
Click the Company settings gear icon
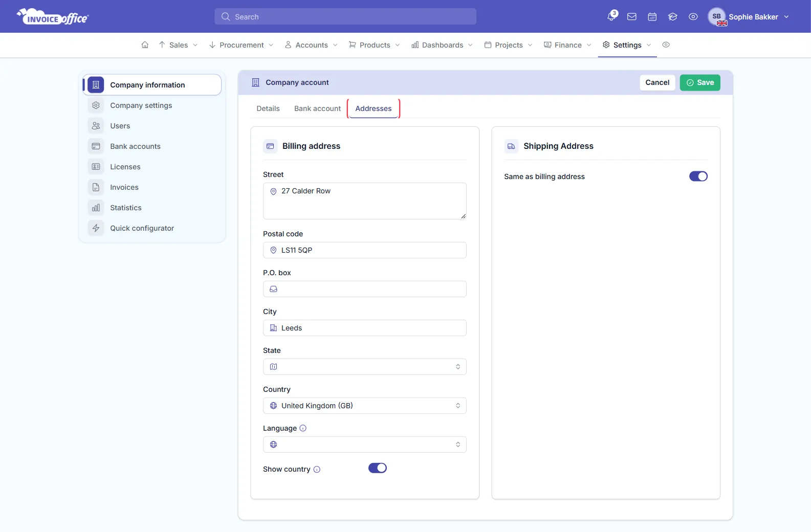[96, 105]
